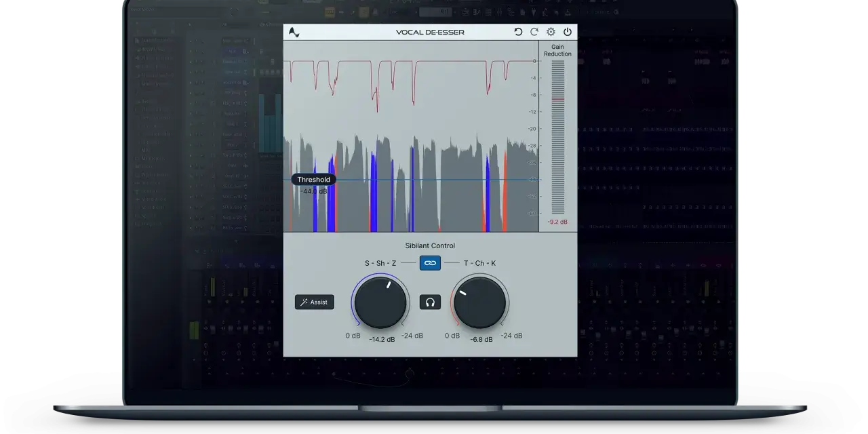Click the -24 dB label under T-Ch-K knob

click(511, 335)
